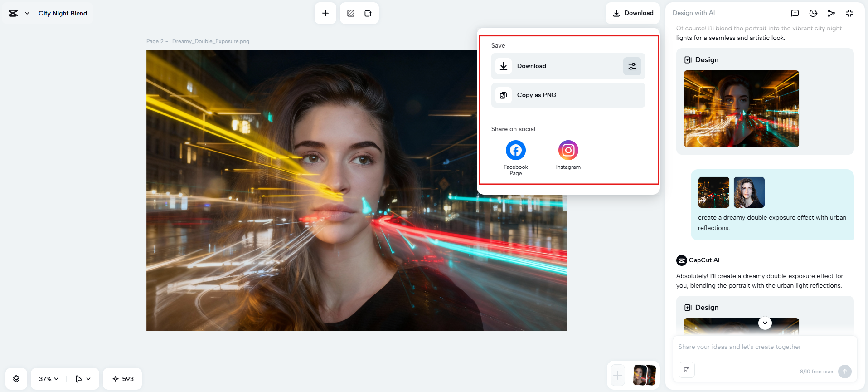
Task: Collapse the Design with AI panel
Action: pyautogui.click(x=849, y=13)
